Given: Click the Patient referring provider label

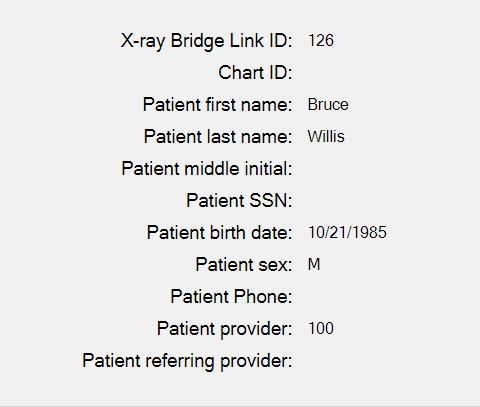Looking at the screenshot, I should 187,361.
